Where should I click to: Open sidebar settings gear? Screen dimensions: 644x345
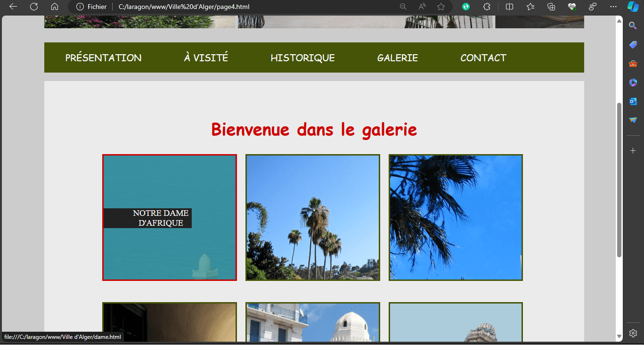(x=633, y=333)
